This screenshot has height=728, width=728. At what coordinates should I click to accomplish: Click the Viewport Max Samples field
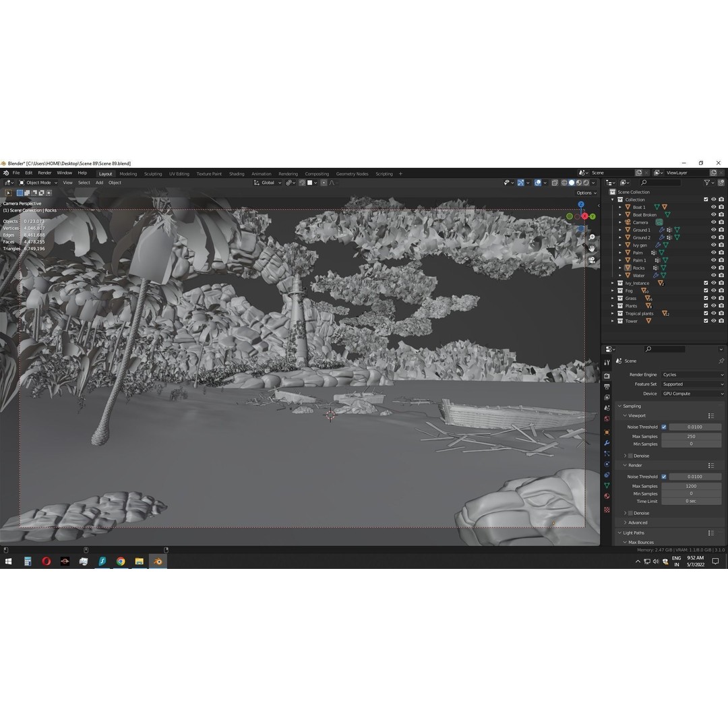[692, 436]
